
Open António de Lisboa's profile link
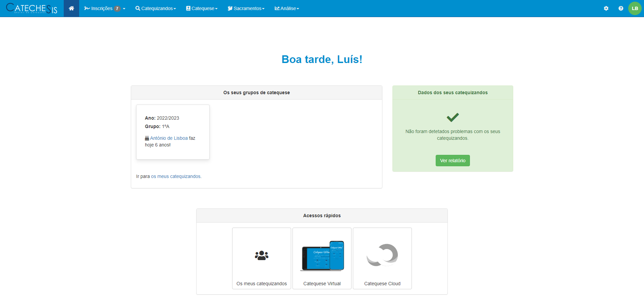(169, 138)
